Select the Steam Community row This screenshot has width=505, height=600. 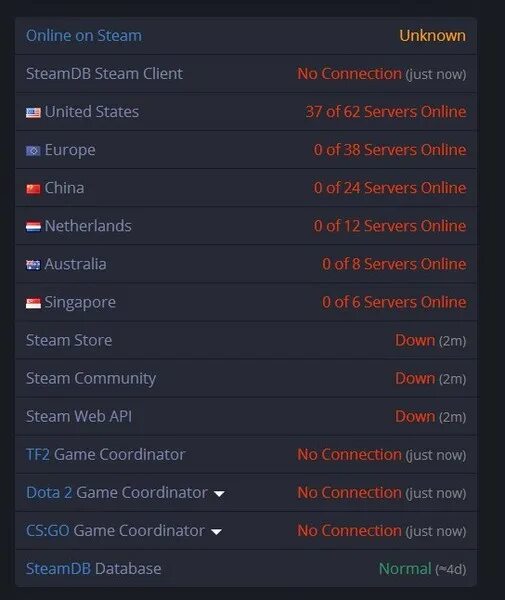point(246,378)
